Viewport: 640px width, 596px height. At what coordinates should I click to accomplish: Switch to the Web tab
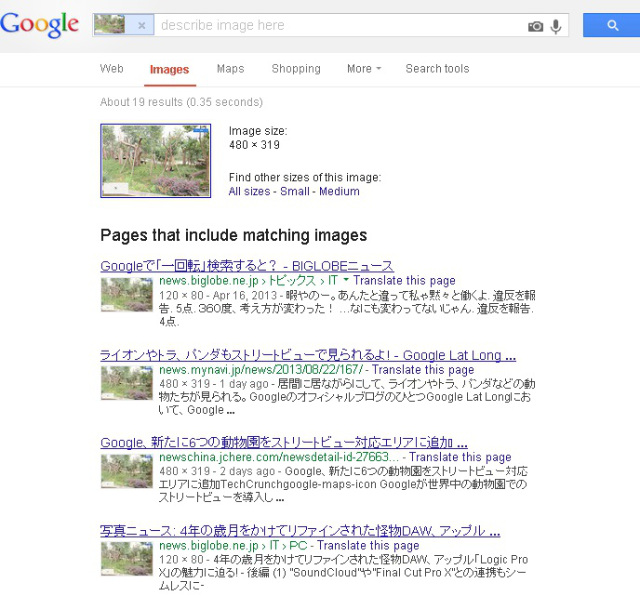[x=111, y=69]
